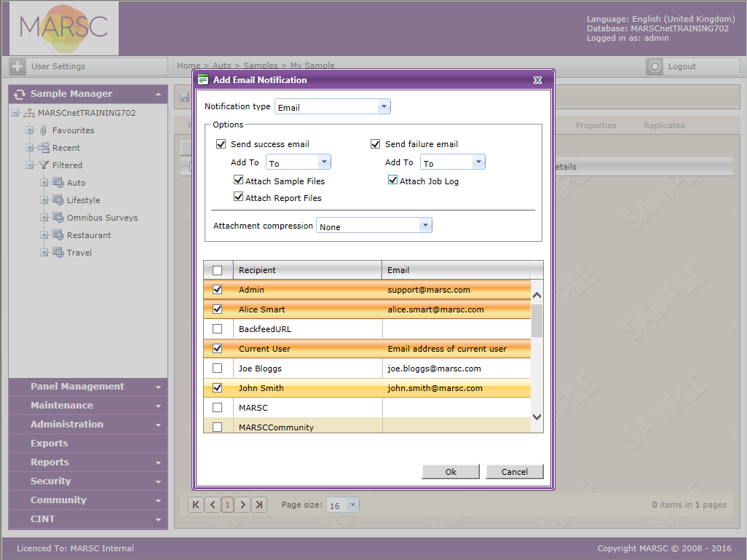Viewport: 747px width, 560px height.
Task: Uncheck the Current User recipient checkbox
Action: point(217,348)
